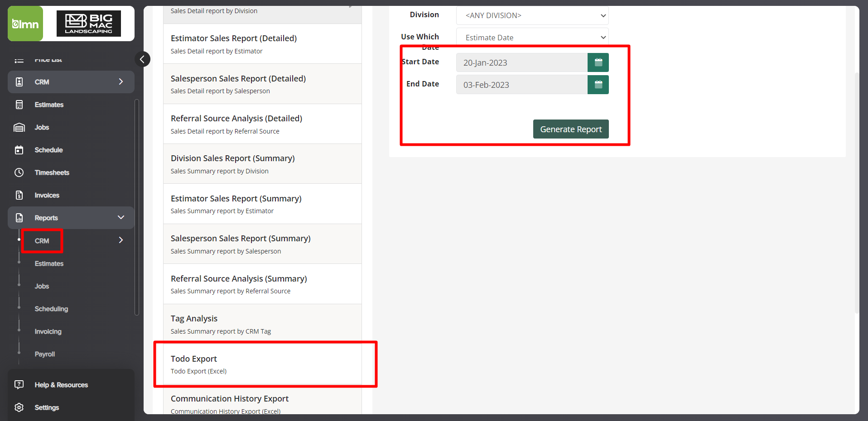Open Start Date calendar picker icon
Screen dimensions: 868x421
[598, 62]
